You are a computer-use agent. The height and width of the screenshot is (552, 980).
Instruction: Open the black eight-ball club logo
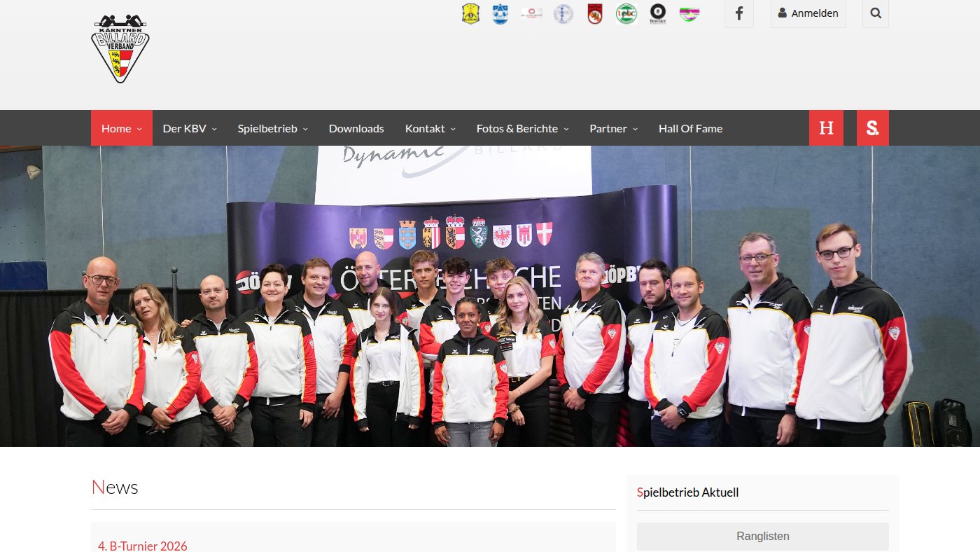658,13
